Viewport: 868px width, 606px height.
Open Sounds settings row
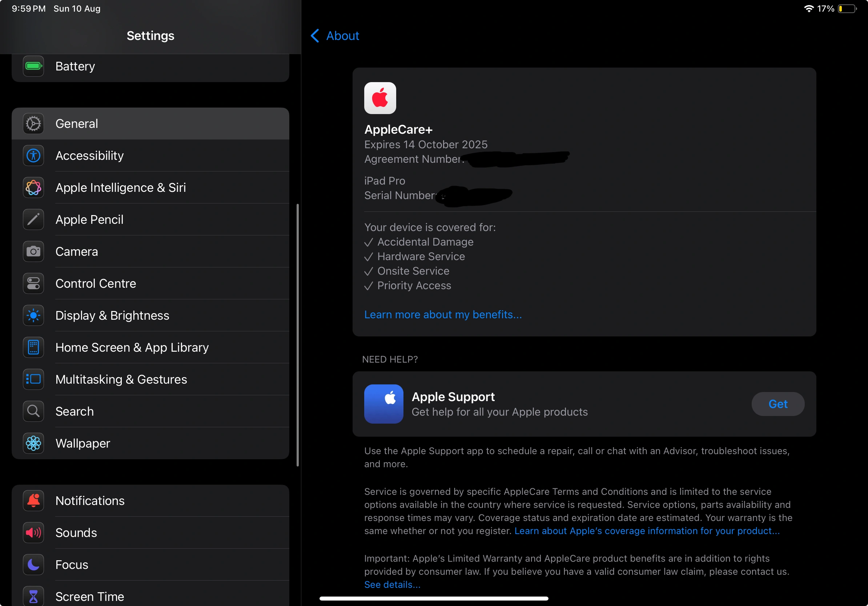pos(150,533)
